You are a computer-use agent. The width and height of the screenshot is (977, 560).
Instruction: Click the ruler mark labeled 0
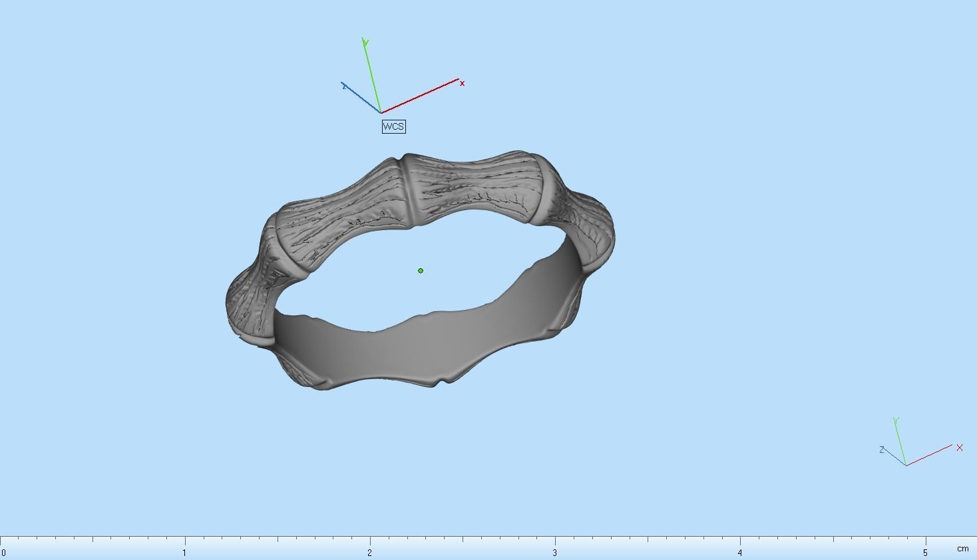point(3,553)
